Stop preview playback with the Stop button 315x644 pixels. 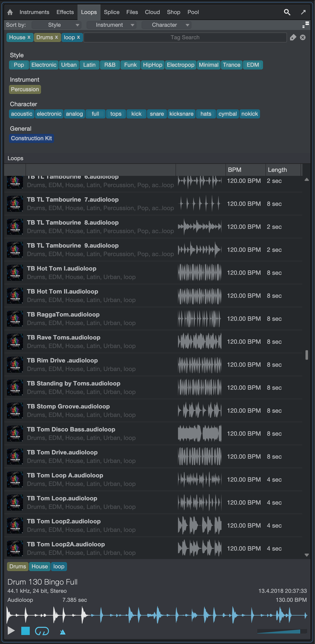[25, 631]
